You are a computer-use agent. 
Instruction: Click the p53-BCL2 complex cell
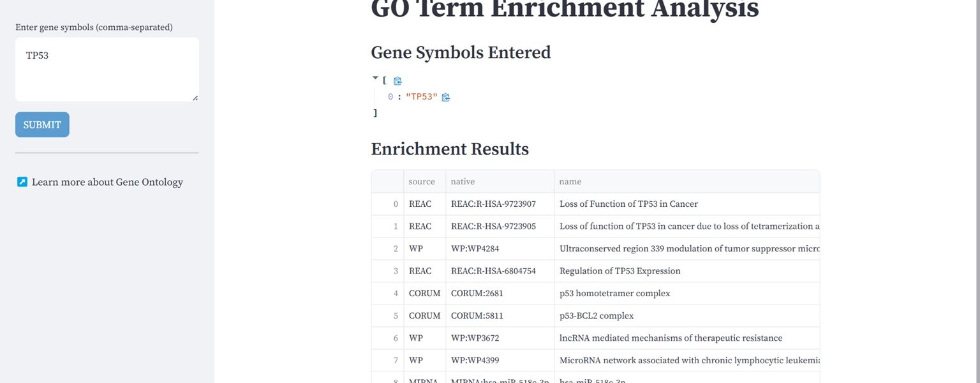pyautogui.click(x=597, y=316)
